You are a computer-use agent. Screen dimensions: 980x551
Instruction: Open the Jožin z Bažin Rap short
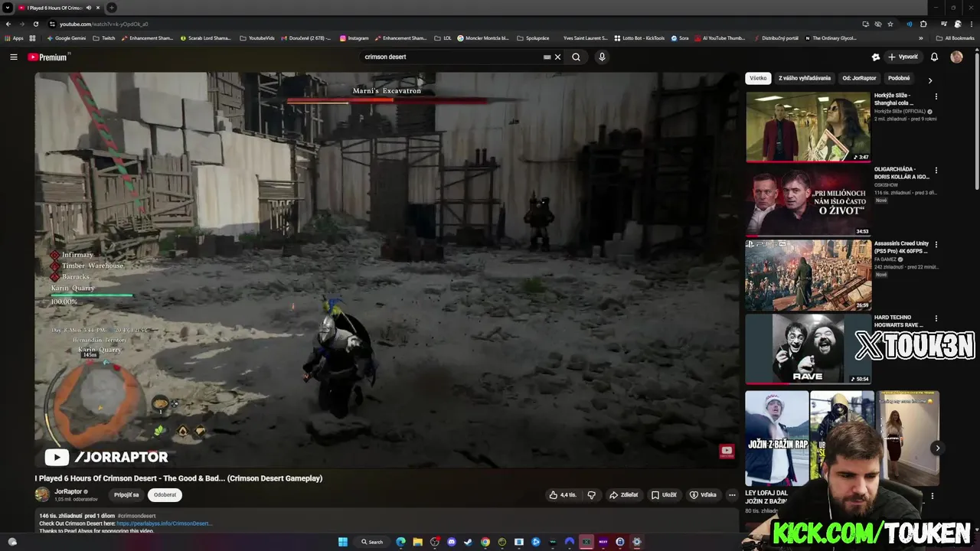[x=777, y=439]
